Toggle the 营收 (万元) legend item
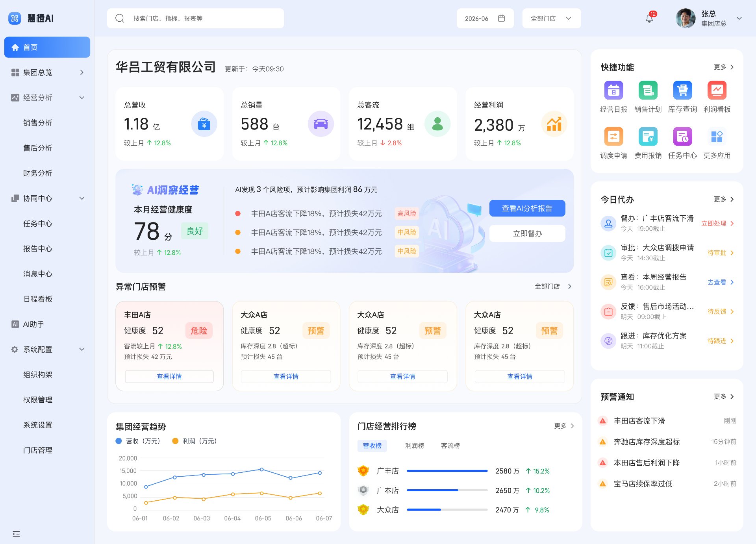The image size is (756, 544). coord(138,441)
